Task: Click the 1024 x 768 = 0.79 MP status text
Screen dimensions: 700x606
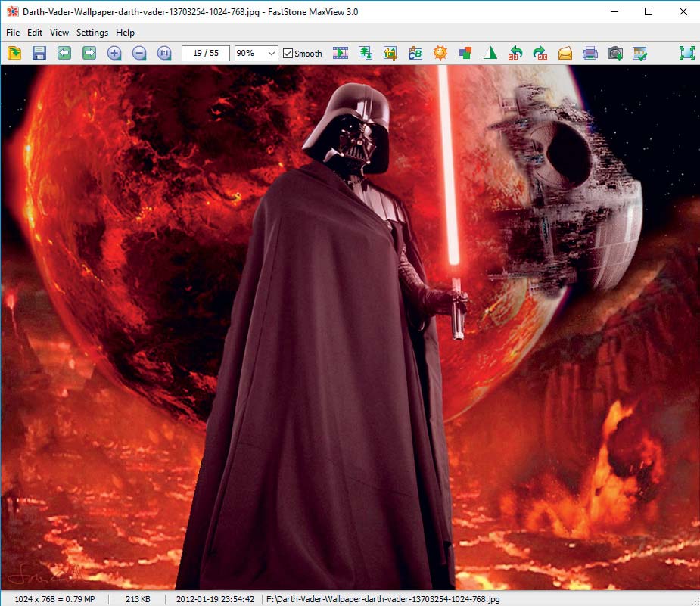Action: click(55, 599)
